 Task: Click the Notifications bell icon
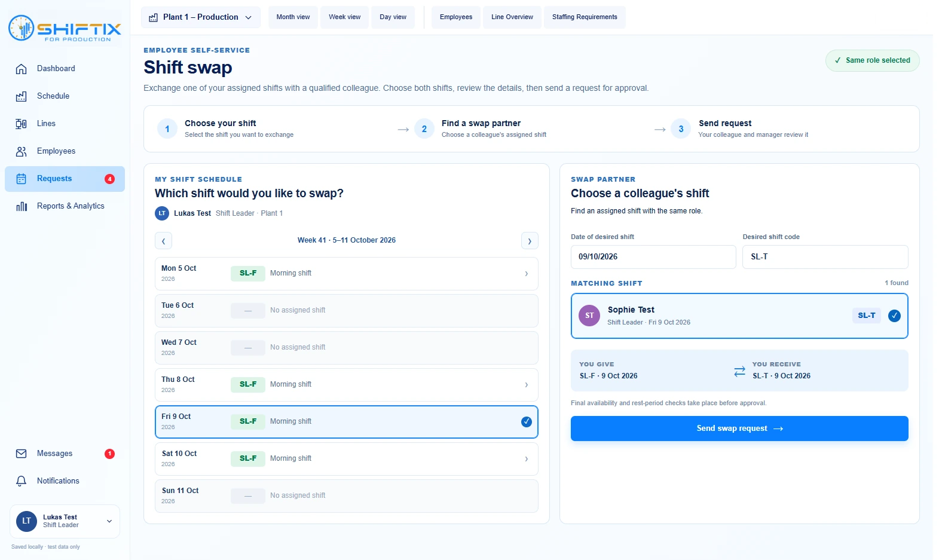tap(22, 481)
